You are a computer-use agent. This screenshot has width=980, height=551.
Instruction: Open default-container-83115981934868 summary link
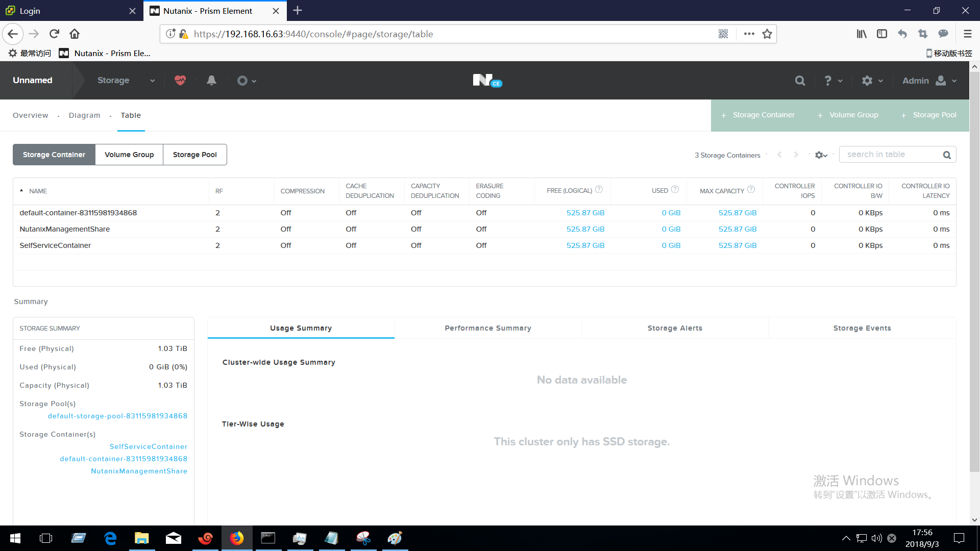coord(124,459)
